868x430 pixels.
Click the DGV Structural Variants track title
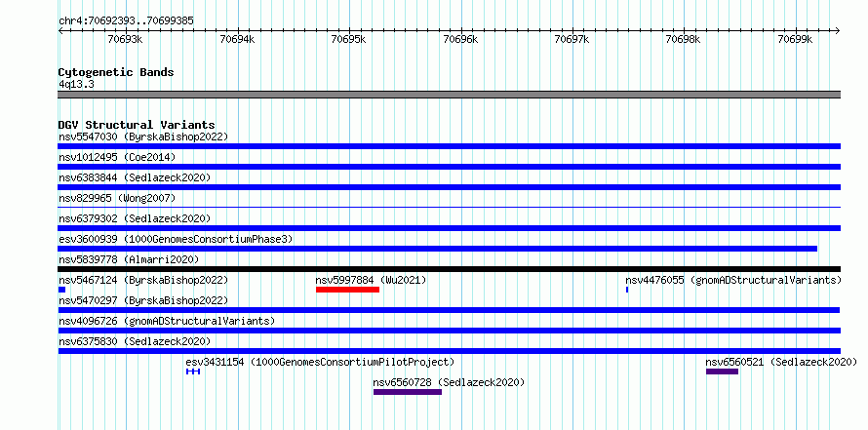137,125
